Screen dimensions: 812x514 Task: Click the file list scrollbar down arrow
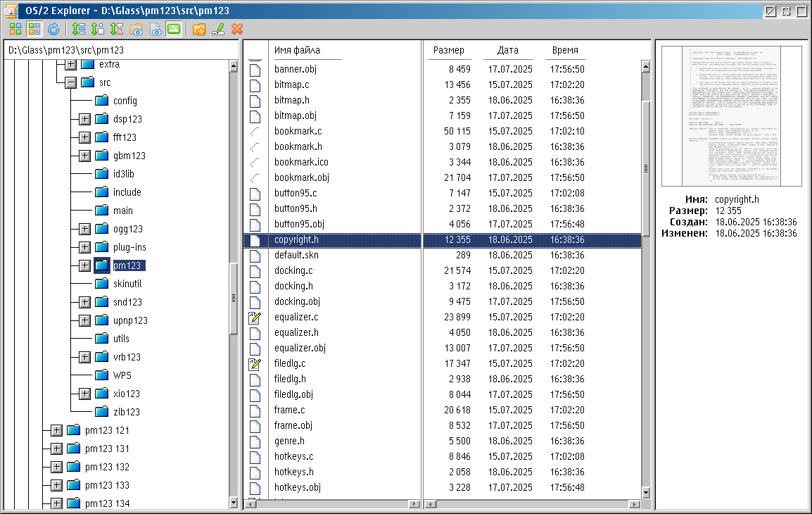tap(645, 503)
